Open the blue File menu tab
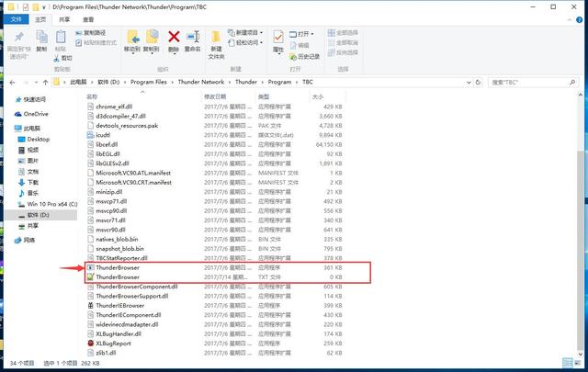This screenshot has height=372, width=588. click(x=17, y=19)
